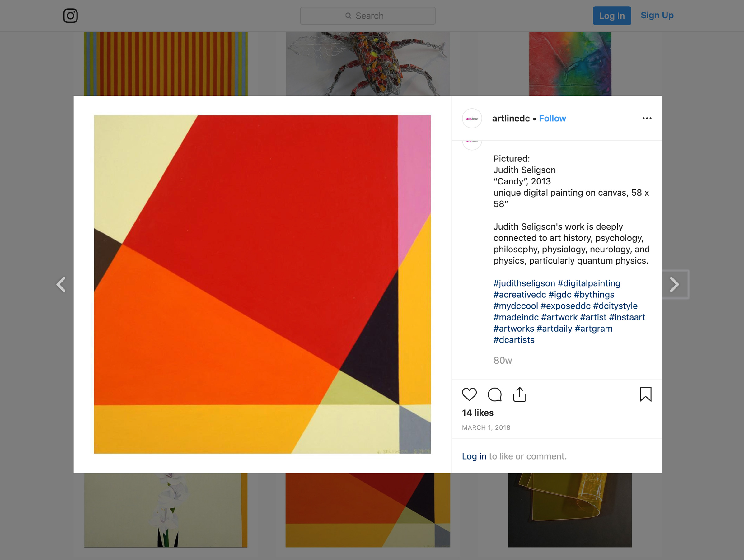Open striped painting thumbnail behind the post

166,64
